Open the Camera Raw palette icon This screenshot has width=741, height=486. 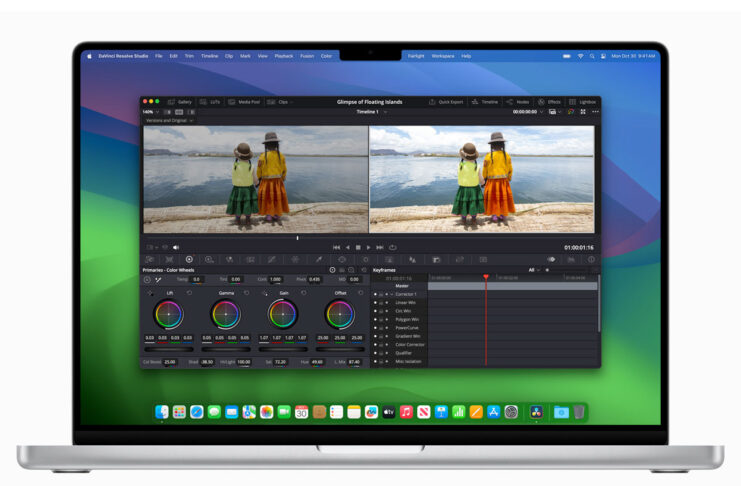149,260
